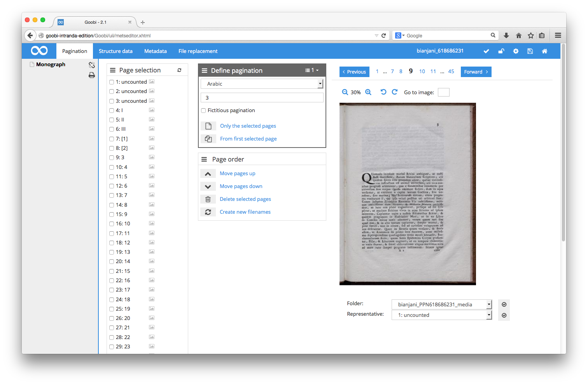The height and width of the screenshot is (385, 588).
Task: Click the print icon in left sidebar
Action: click(92, 75)
